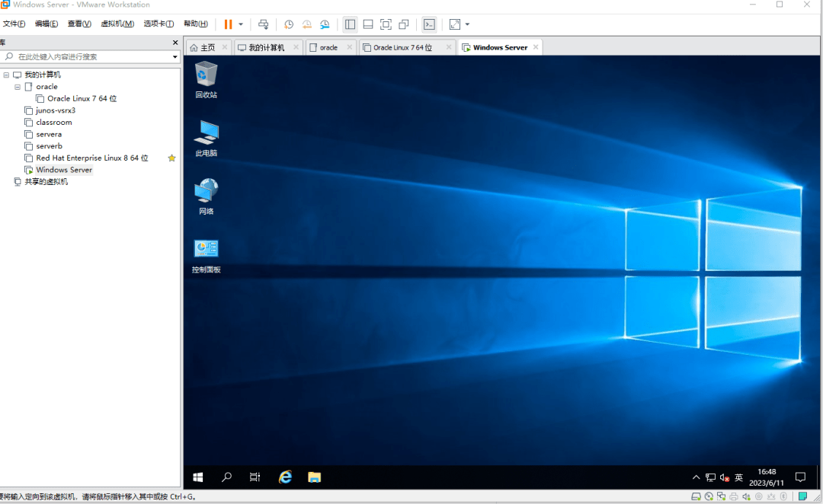The image size is (823, 504).
Task: Click the 网络 desktop icon
Action: 207,196
